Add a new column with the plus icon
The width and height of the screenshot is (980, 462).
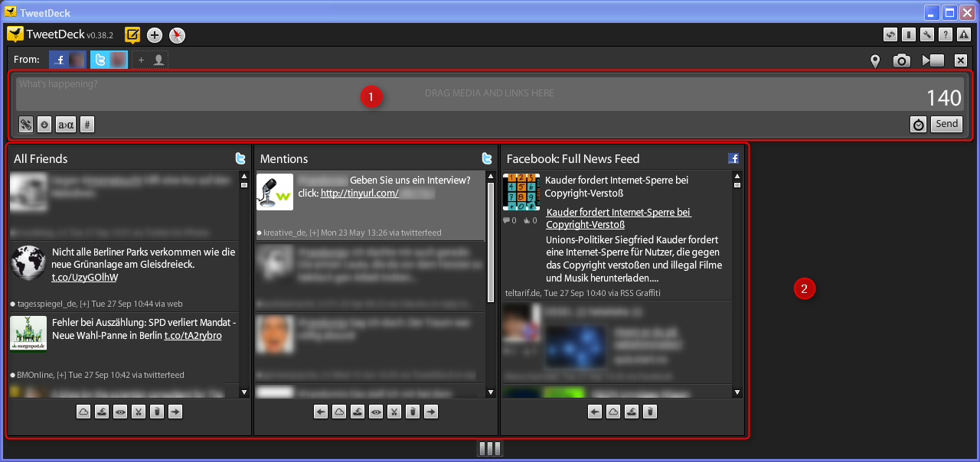click(154, 35)
